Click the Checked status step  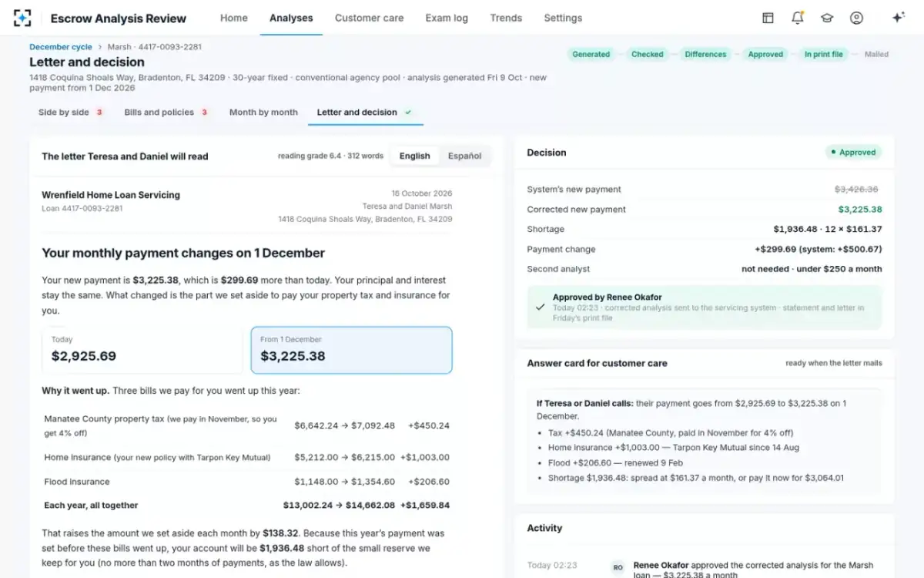point(648,54)
